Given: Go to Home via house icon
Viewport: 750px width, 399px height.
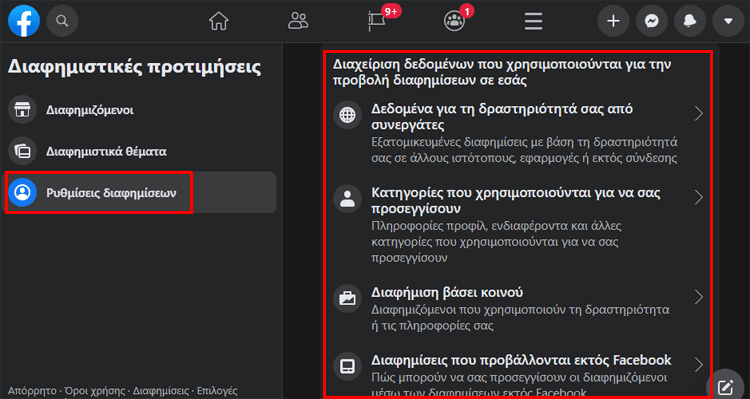Looking at the screenshot, I should point(219,21).
